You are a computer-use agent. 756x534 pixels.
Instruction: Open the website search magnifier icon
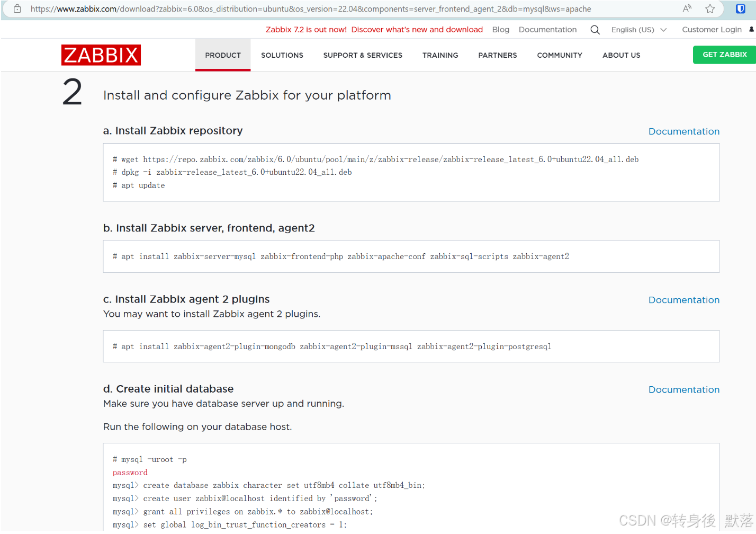pos(595,30)
